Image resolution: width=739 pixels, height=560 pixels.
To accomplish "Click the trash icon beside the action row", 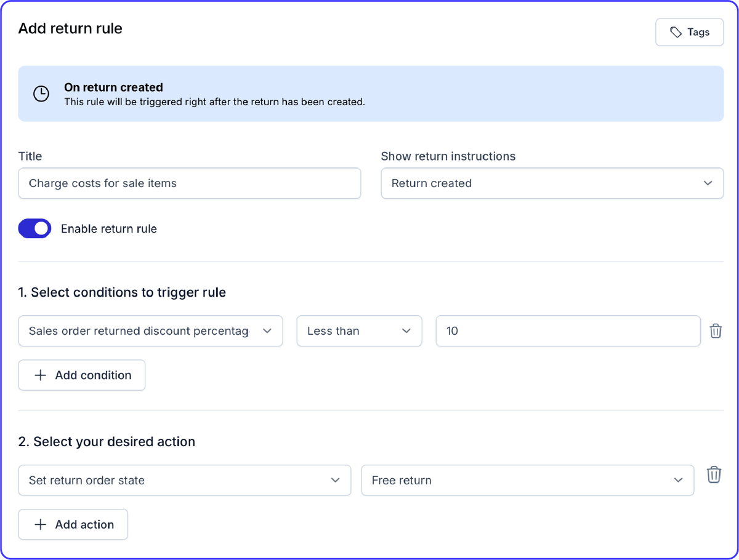I will tap(714, 474).
